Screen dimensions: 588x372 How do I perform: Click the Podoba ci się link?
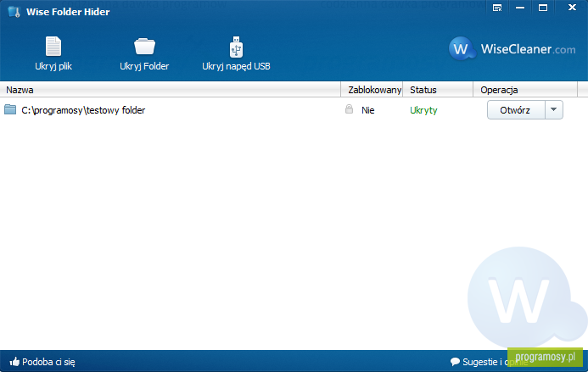48,362
